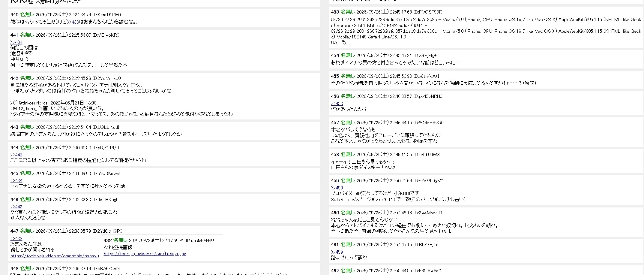
Task: Select the 名無し name on post 458
Action: (x=348, y=154)
